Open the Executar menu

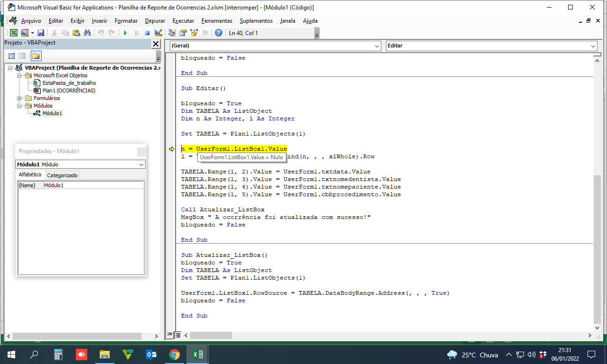pyautogui.click(x=183, y=21)
